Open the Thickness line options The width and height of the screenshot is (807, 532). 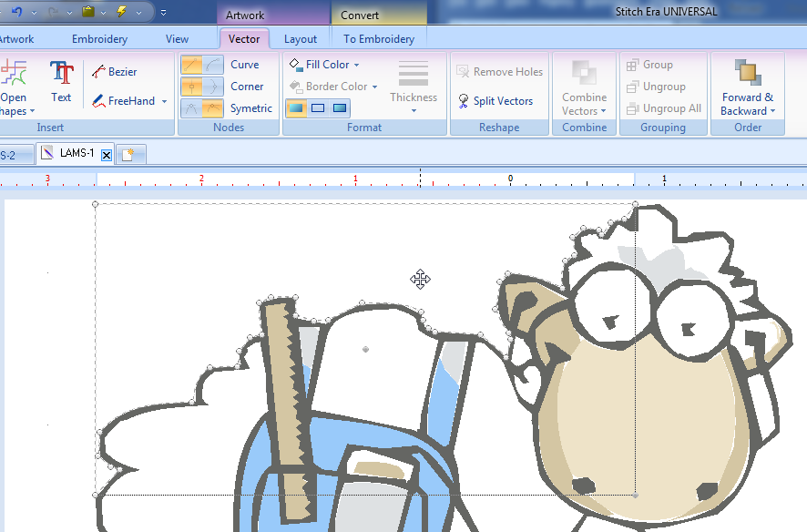pos(414,86)
